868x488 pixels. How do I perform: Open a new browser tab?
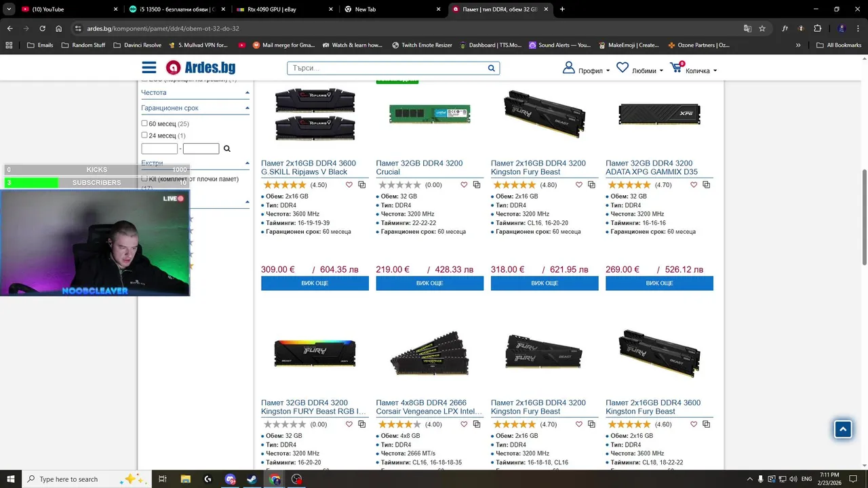(562, 9)
